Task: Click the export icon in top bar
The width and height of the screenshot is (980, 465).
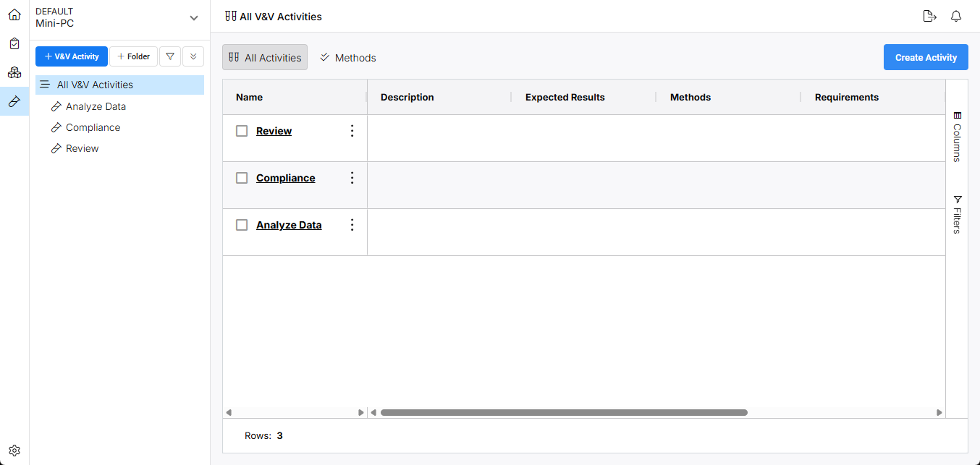Action: pyautogui.click(x=930, y=16)
